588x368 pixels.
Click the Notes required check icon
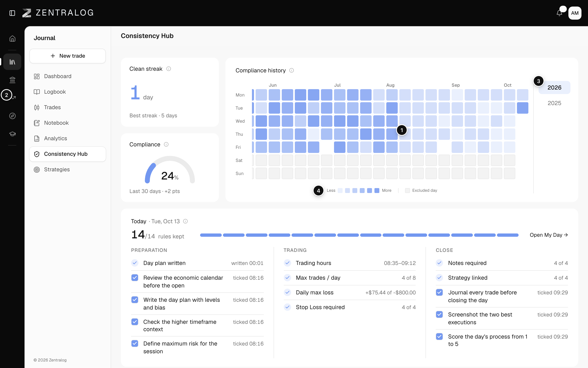(439, 263)
